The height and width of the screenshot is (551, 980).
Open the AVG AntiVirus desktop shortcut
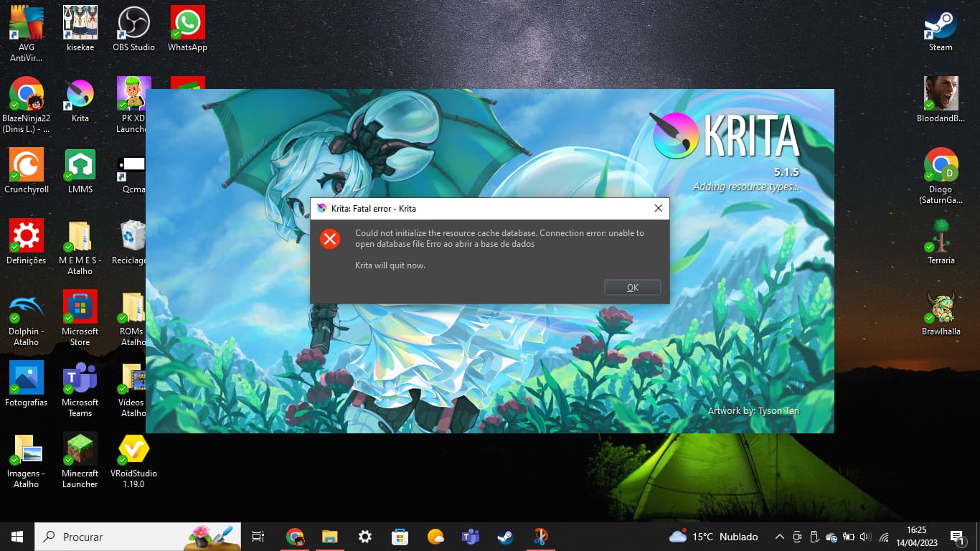tap(27, 34)
